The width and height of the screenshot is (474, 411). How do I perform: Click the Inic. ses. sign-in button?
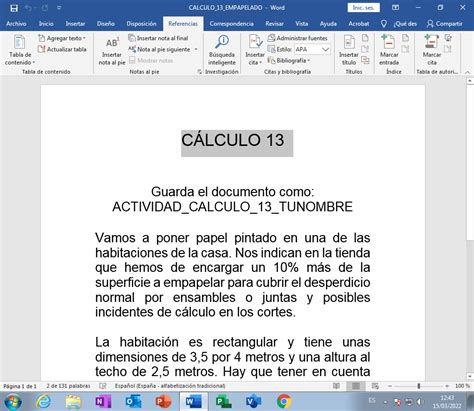click(363, 8)
